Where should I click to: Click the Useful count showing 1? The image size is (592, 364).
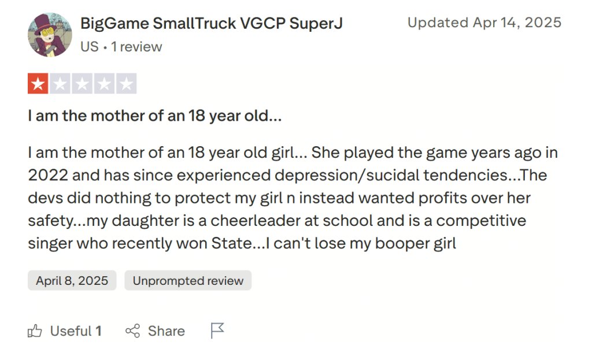pyautogui.click(x=98, y=330)
